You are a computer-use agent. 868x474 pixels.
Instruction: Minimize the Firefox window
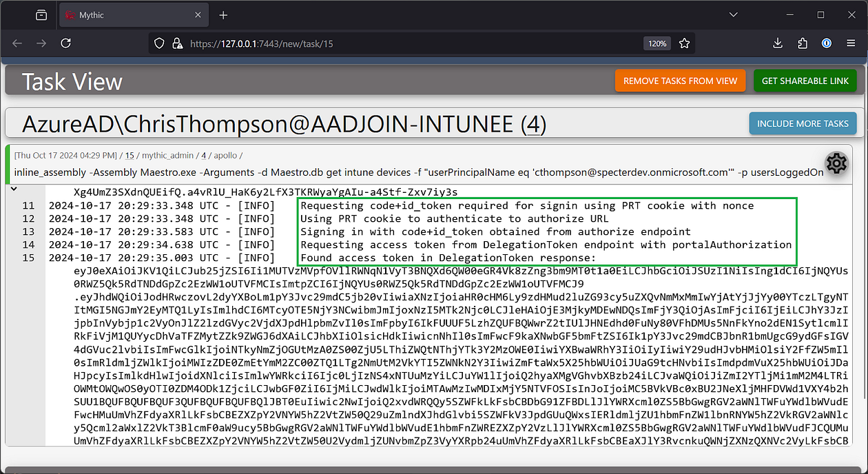(x=789, y=14)
